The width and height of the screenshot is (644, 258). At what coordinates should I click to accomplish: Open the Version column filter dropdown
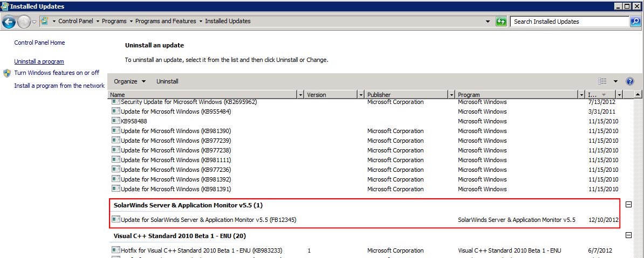click(x=361, y=95)
